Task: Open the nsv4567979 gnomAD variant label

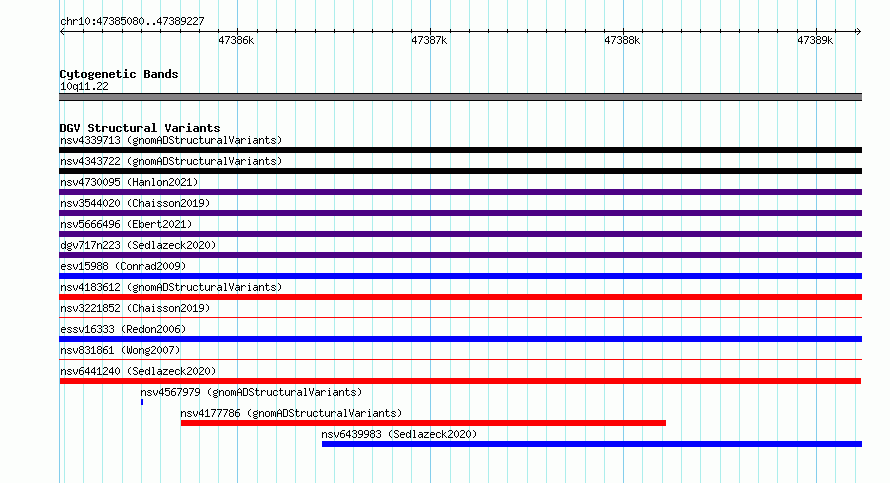Action: pyautogui.click(x=251, y=392)
